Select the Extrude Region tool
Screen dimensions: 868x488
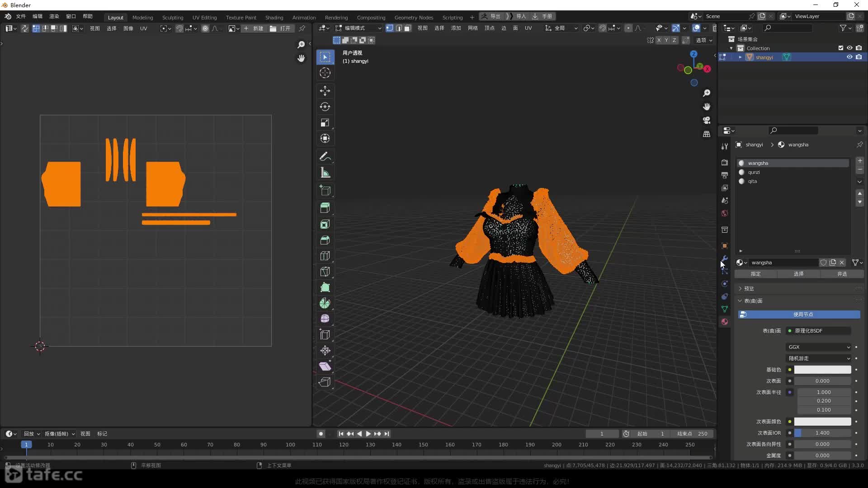point(325,208)
